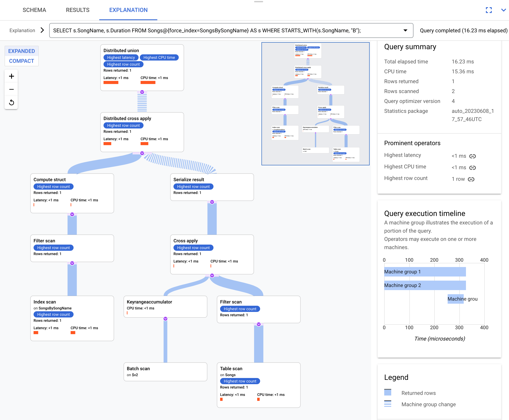Click the zoom out icon on diagram

pyautogui.click(x=12, y=89)
